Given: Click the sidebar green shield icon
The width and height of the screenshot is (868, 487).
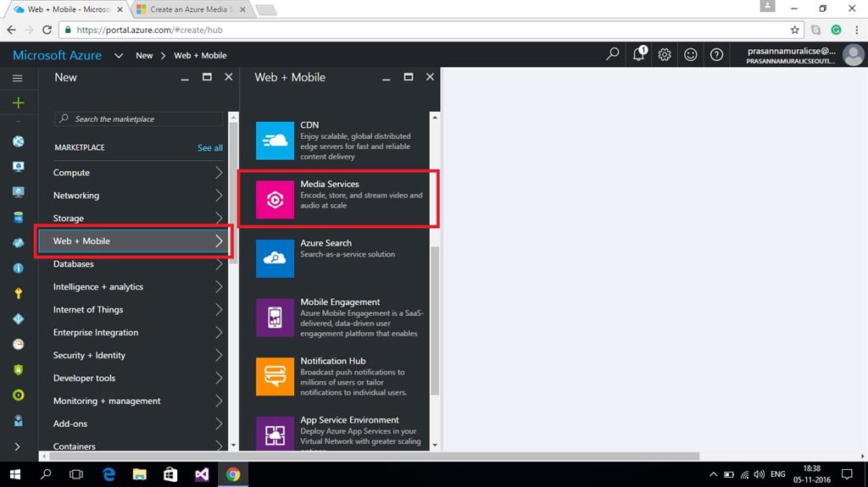Looking at the screenshot, I should (19, 369).
